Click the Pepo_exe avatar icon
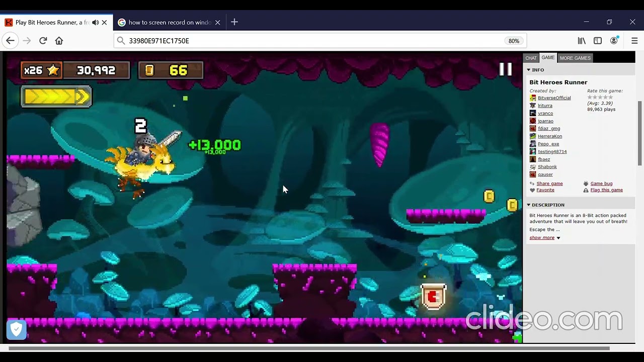The height and width of the screenshot is (362, 644). tap(533, 144)
